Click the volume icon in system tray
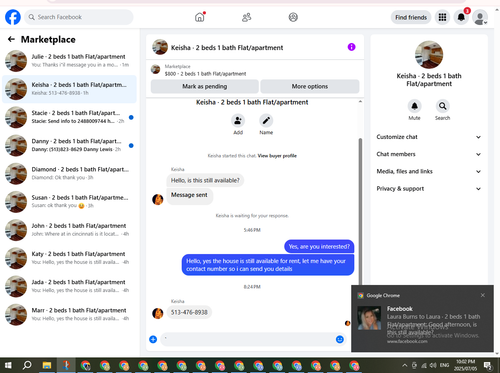 click(x=433, y=365)
